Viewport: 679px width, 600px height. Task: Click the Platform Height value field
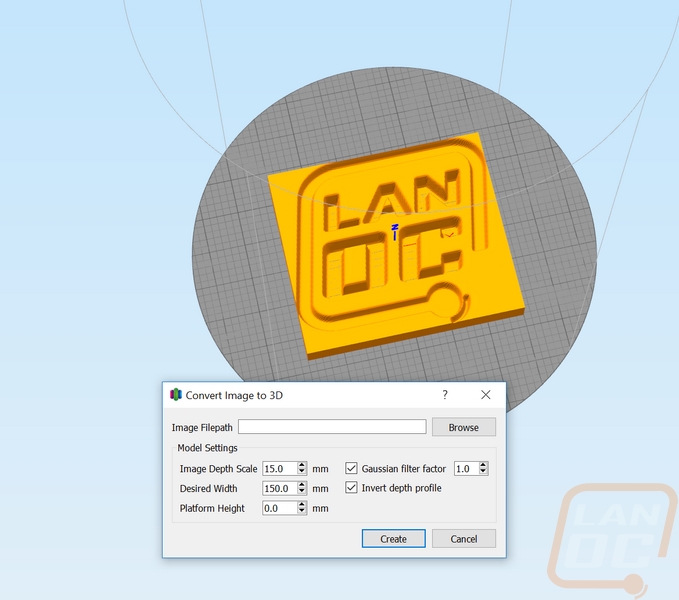[279, 508]
